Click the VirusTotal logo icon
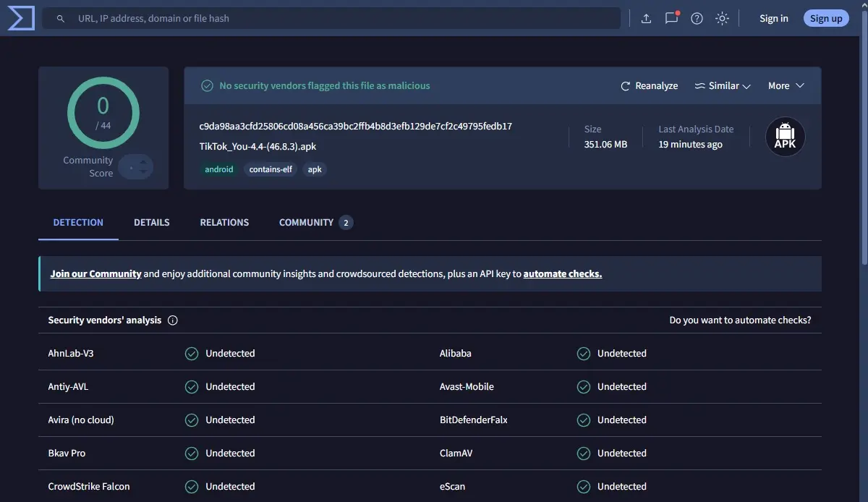The width and height of the screenshot is (868, 502). coord(21,18)
